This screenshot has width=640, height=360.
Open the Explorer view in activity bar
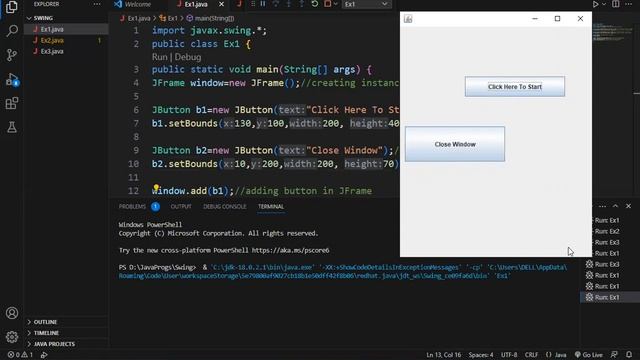pos(12,7)
